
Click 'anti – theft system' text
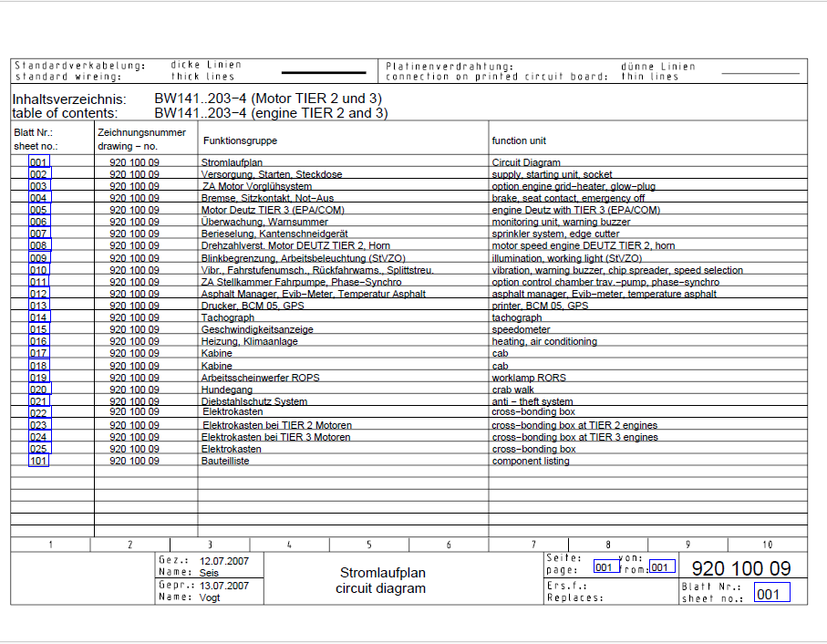click(532, 401)
